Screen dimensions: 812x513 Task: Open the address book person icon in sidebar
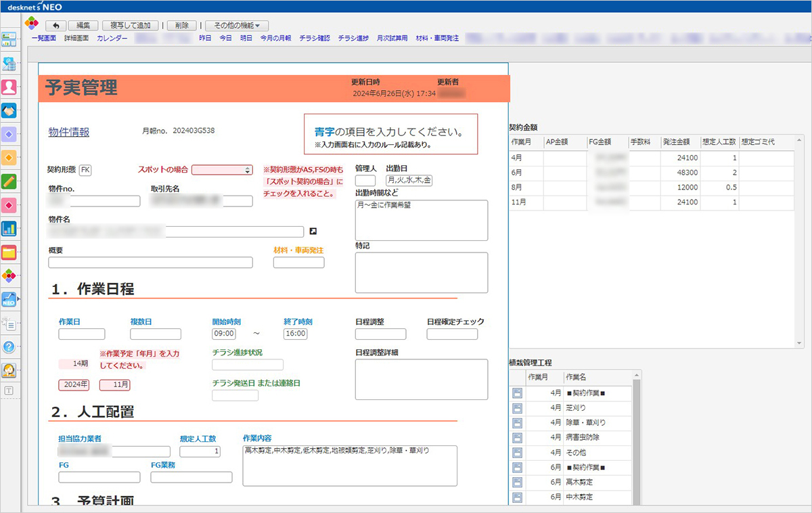point(10,85)
